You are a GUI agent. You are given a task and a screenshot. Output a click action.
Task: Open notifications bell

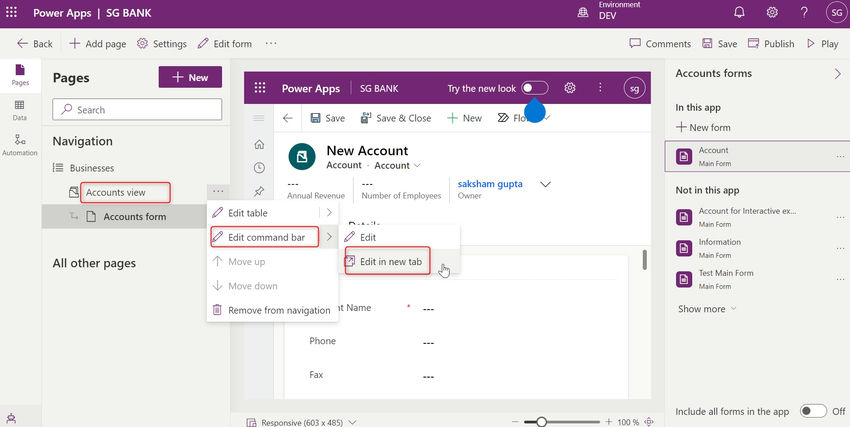tap(739, 12)
